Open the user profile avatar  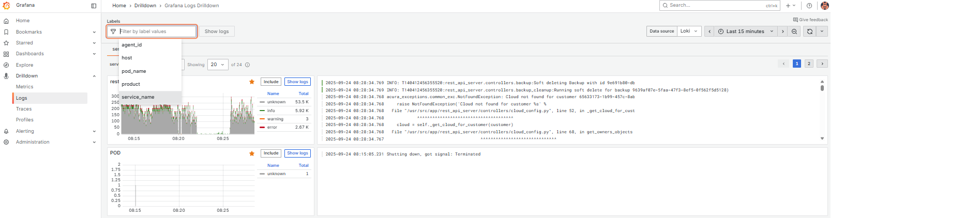click(825, 6)
